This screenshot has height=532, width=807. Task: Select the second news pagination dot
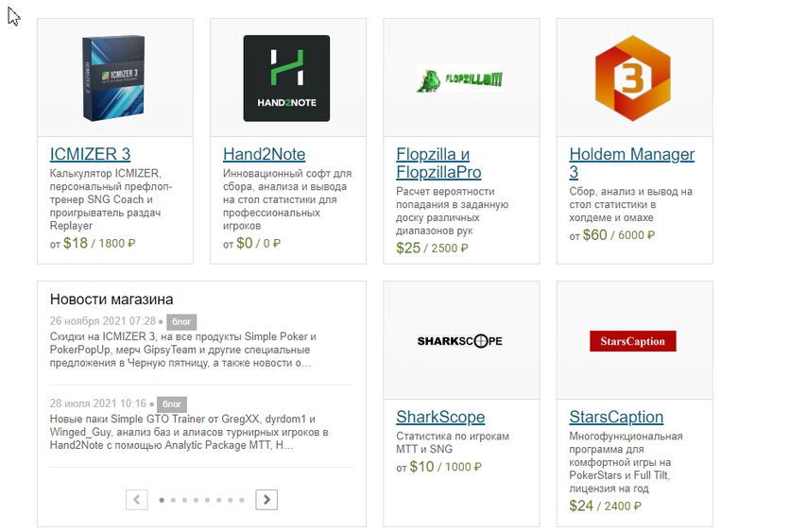click(x=173, y=500)
